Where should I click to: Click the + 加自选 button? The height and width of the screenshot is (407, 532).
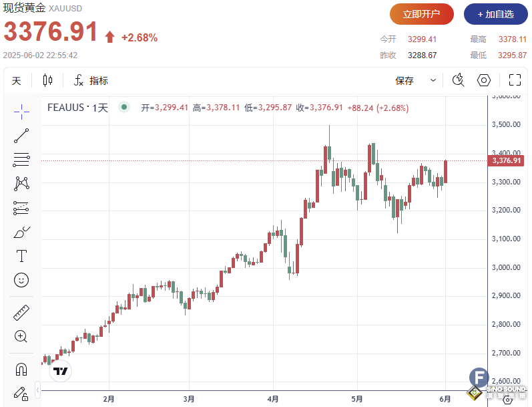(x=495, y=14)
